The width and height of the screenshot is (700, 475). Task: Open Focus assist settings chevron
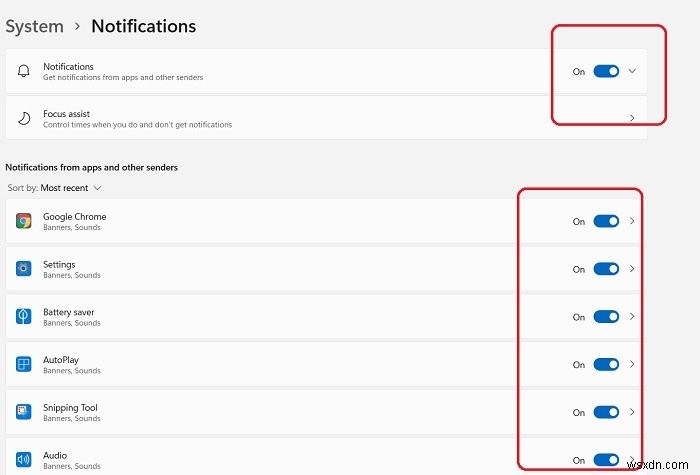(x=632, y=119)
